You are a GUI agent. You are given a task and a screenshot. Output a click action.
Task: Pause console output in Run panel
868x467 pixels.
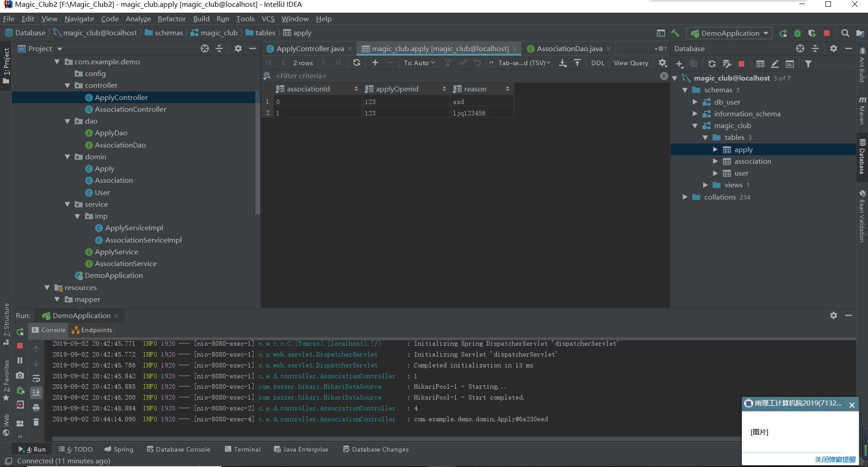pos(20,360)
